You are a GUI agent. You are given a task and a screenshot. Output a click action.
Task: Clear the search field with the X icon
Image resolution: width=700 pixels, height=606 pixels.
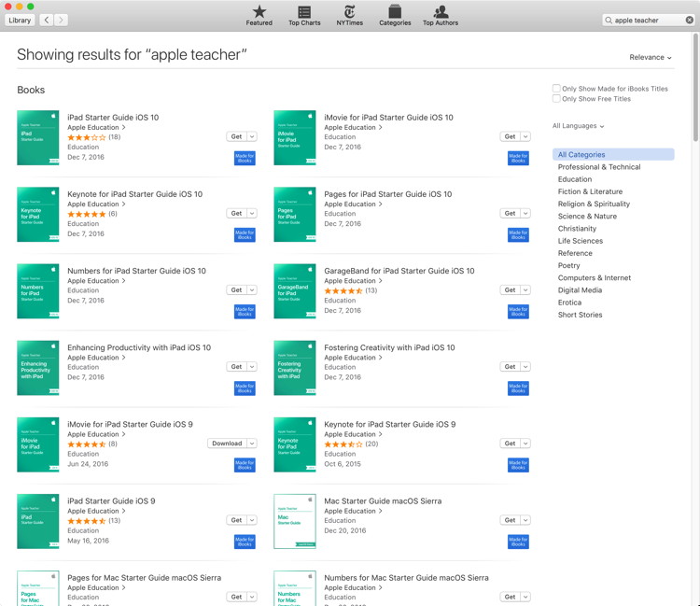(690, 21)
